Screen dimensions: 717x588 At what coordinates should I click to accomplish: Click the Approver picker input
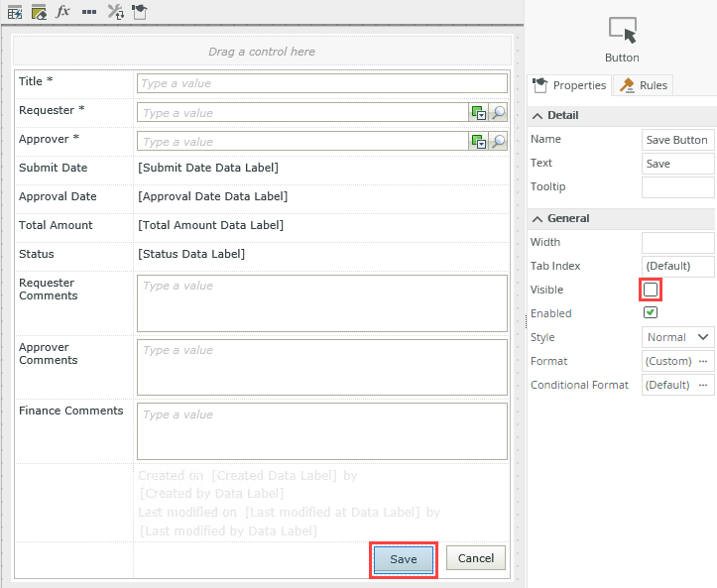pyautogui.click(x=302, y=141)
